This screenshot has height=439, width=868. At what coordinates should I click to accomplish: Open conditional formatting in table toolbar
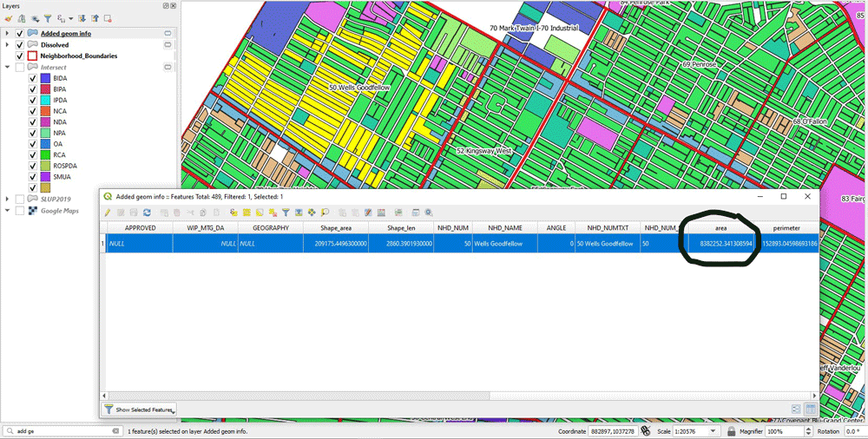398,212
